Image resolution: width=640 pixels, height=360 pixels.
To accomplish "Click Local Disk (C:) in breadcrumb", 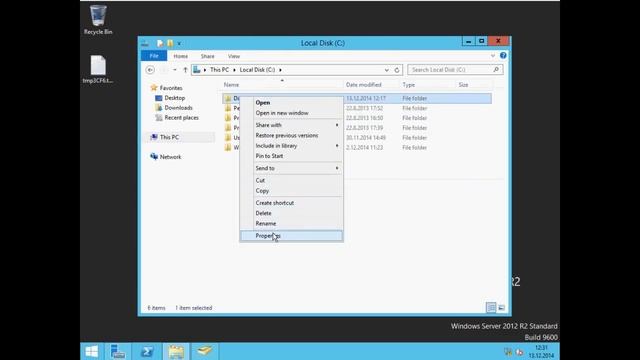I will click(257, 70).
